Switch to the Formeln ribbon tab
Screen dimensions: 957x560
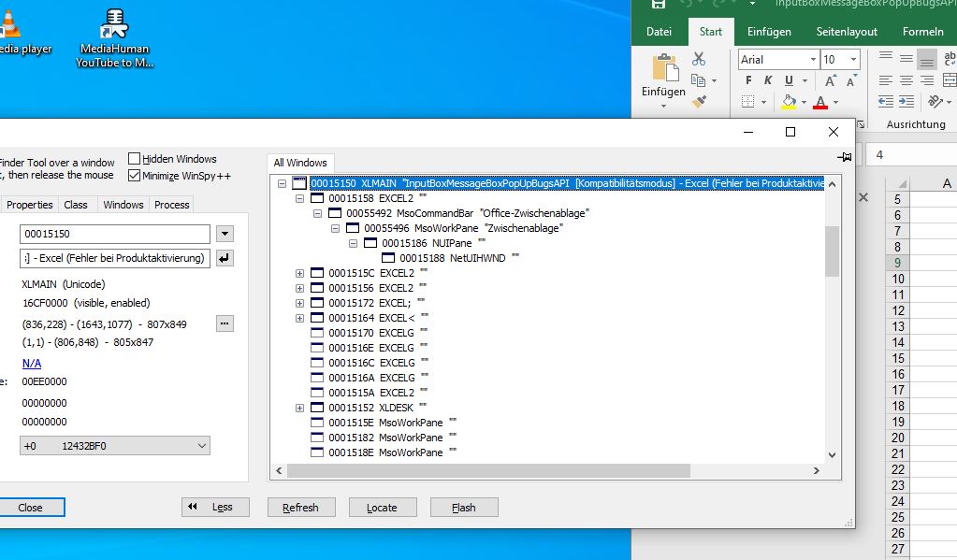(x=922, y=32)
